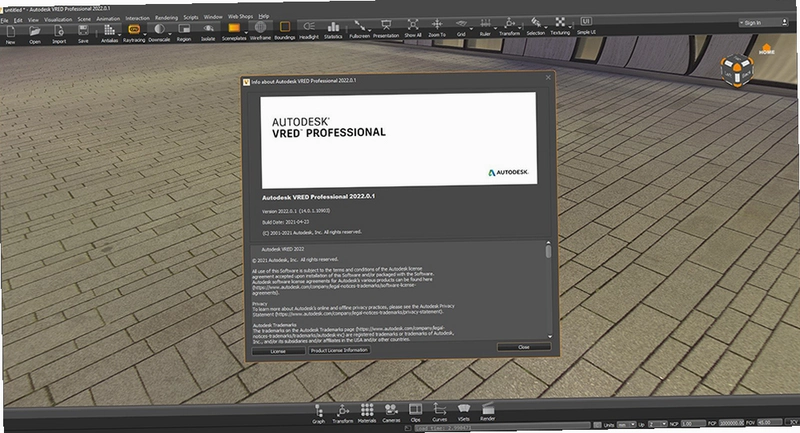Viewport: 800px width, 433px height.
Task: Close the info dialog with X
Action: (548, 78)
